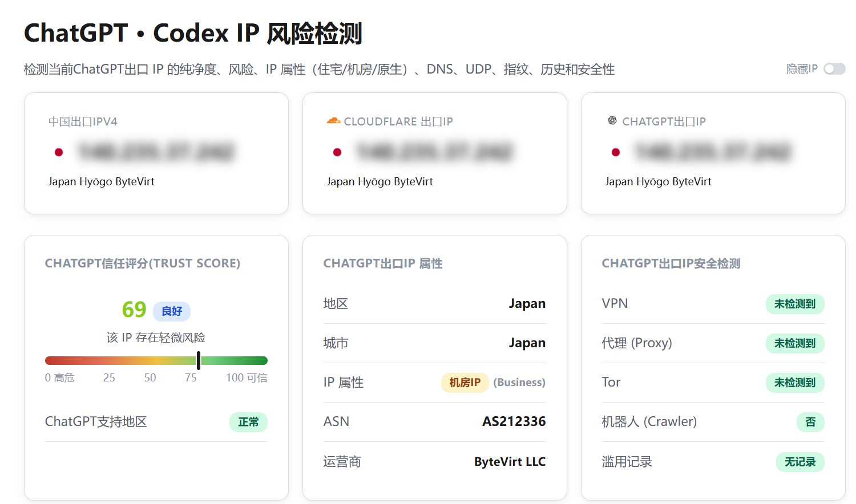The image size is (856, 504).
Task: Click the 滥用记录 row label
Action: (627, 462)
